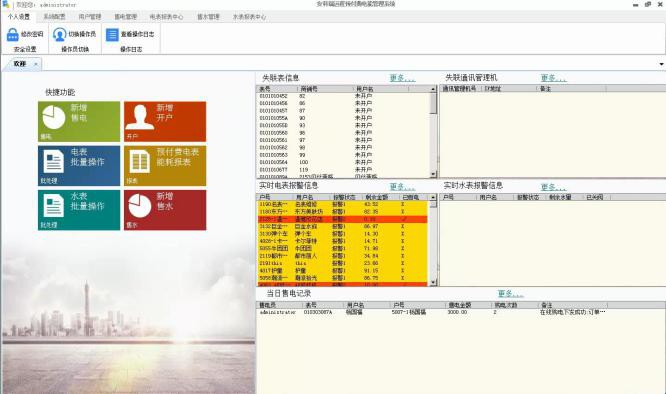666x394 pixels.
Task: Open the 水表批量操作 teal tile
Action: tap(79, 210)
